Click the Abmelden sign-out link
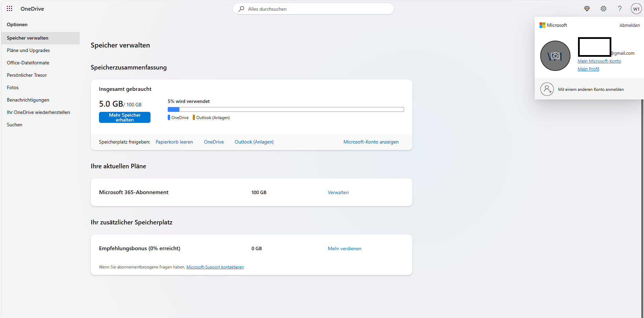 click(630, 25)
